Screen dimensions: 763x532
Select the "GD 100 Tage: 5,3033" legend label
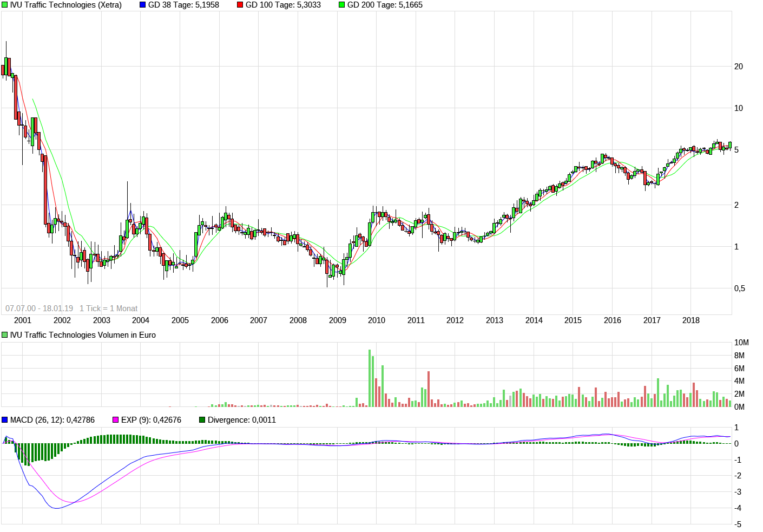283,5
